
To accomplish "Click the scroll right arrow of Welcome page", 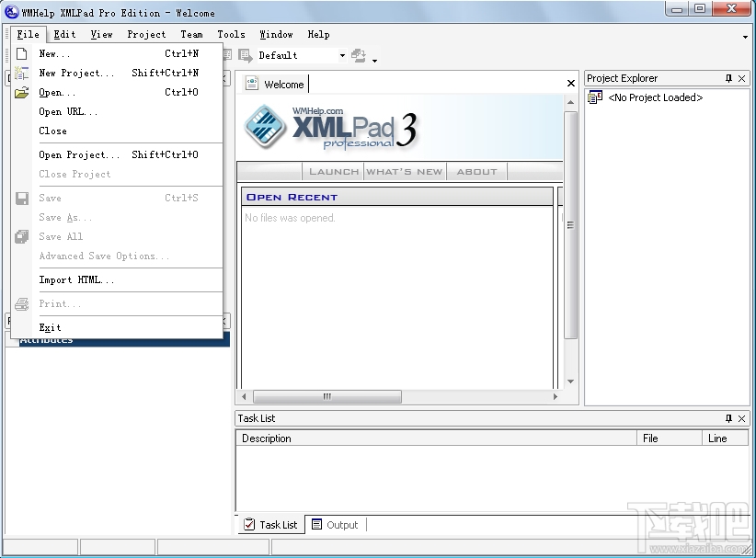I will coord(556,396).
